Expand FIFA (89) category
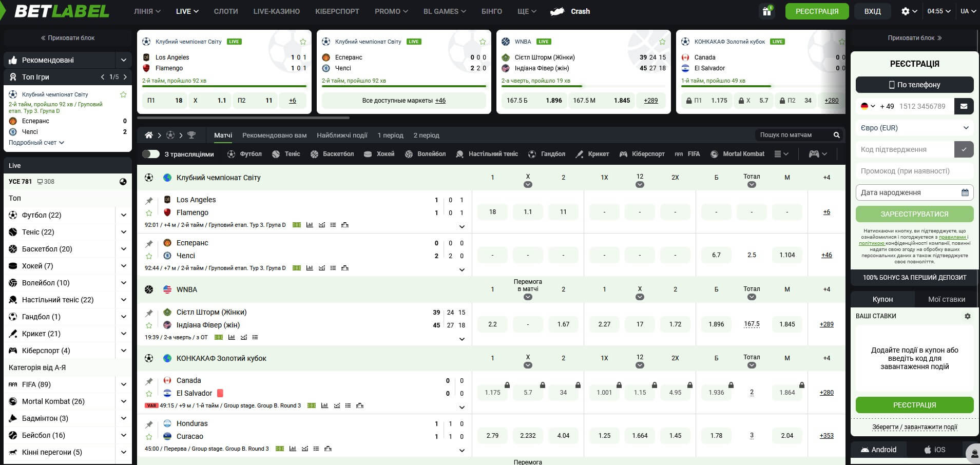 tap(123, 384)
